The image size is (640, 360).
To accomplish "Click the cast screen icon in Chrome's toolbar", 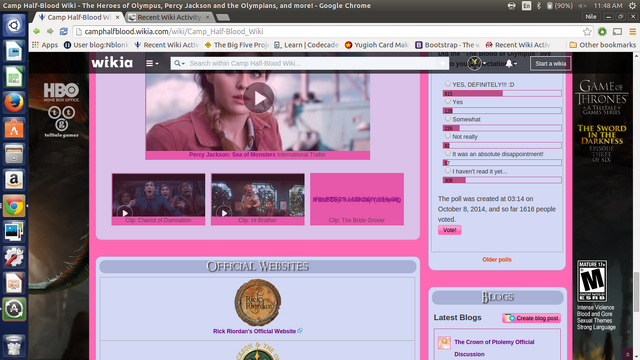I will click(x=618, y=31).
